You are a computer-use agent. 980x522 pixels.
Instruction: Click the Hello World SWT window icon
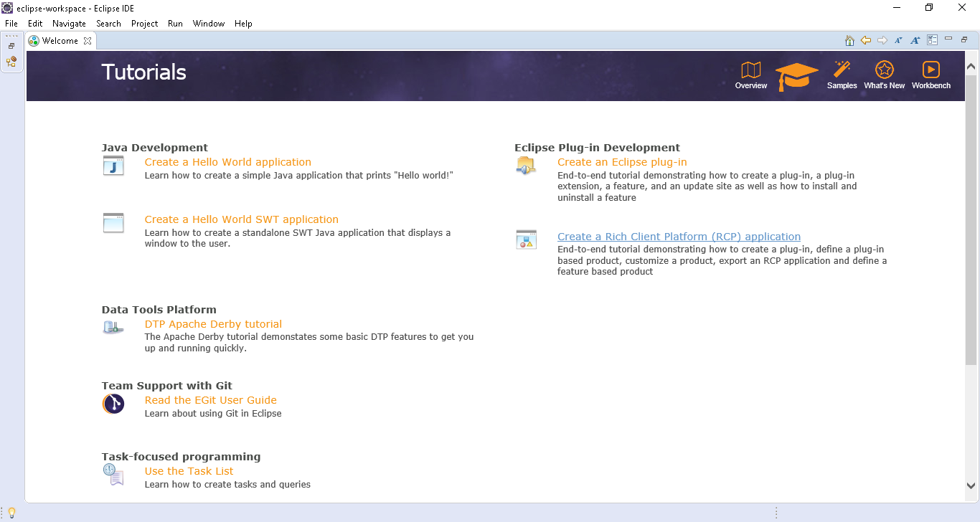click(113, 223)
